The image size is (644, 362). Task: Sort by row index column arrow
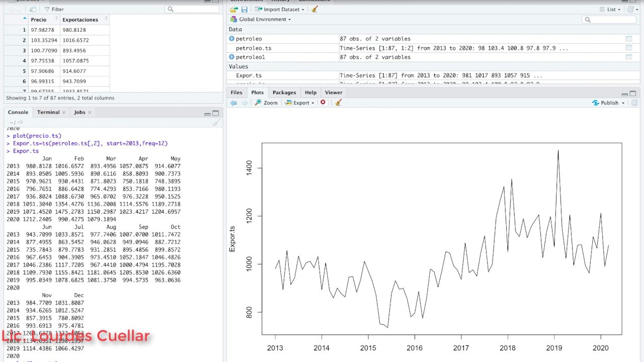tap(25, 19)
